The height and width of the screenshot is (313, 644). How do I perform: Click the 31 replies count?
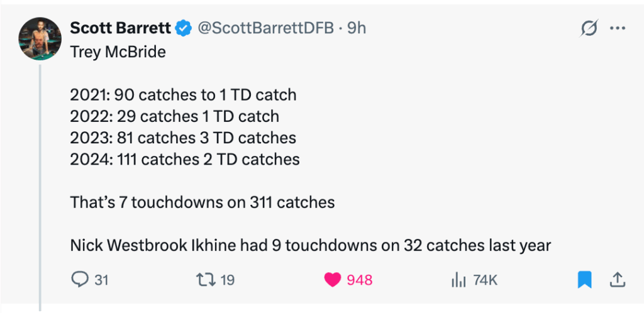(101, 280)
